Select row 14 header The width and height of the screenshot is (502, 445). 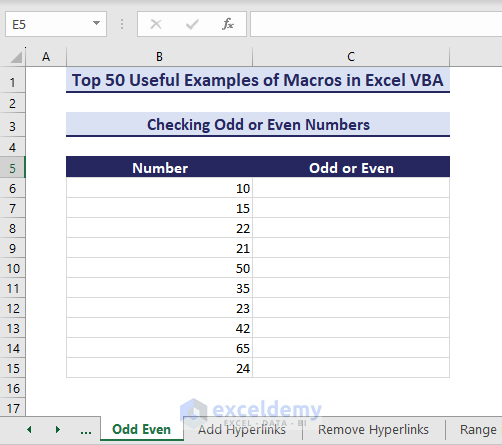[x=12, y=349]
